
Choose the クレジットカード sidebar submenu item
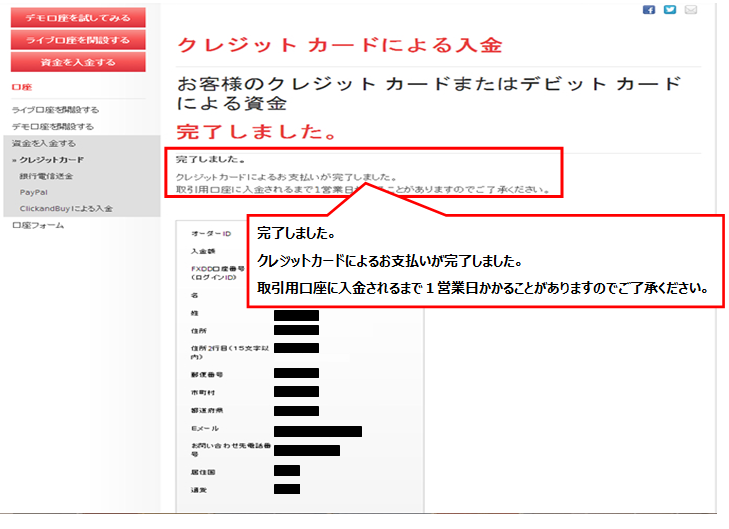point(51,160)
